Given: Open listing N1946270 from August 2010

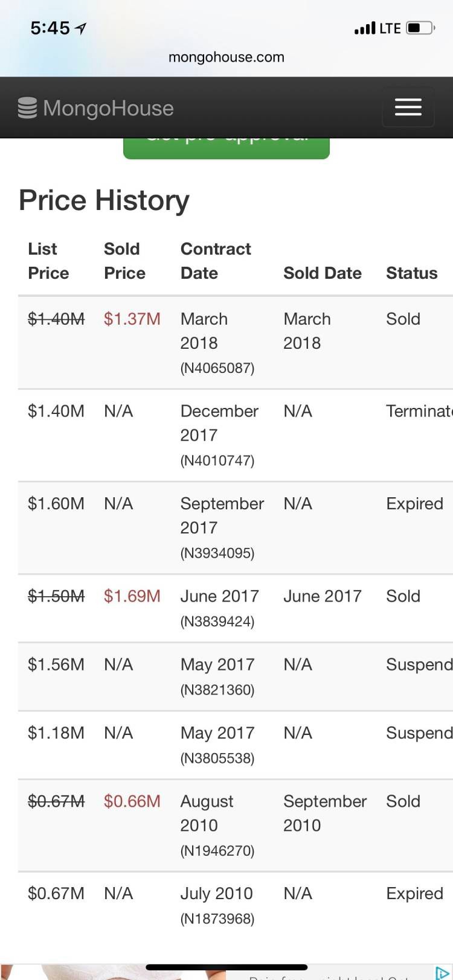Looking at the screenshot, I should click(217, 851).
